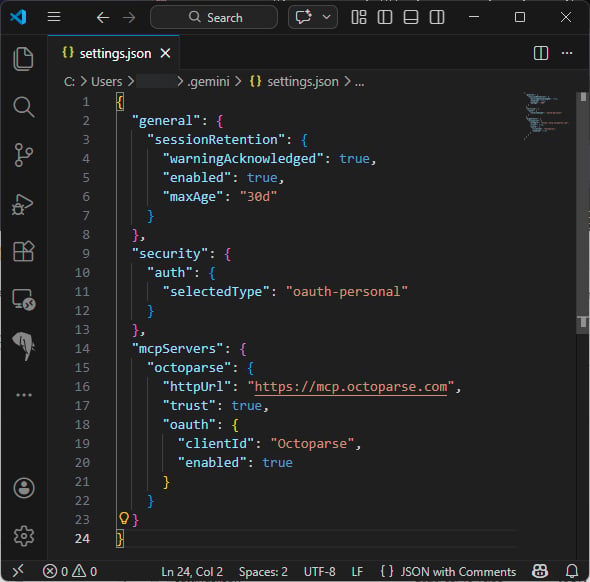This screenshot has width=590, height=582.
Task: Open Copilot status icon in status bar
Action: (540, 571)
